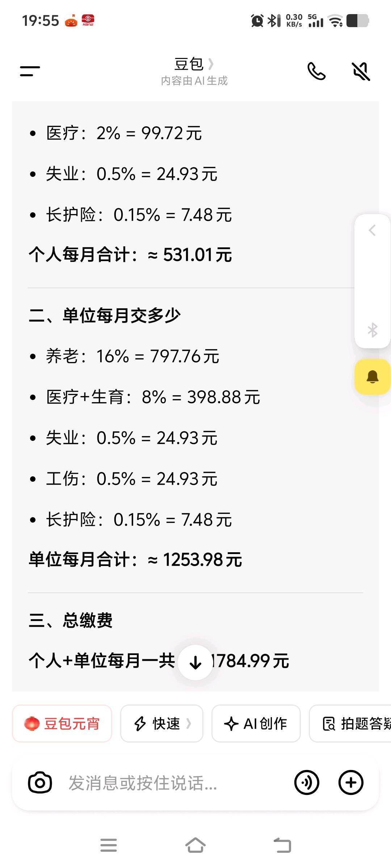
Task: Open the camera from input bar
Action: [40, 783]
